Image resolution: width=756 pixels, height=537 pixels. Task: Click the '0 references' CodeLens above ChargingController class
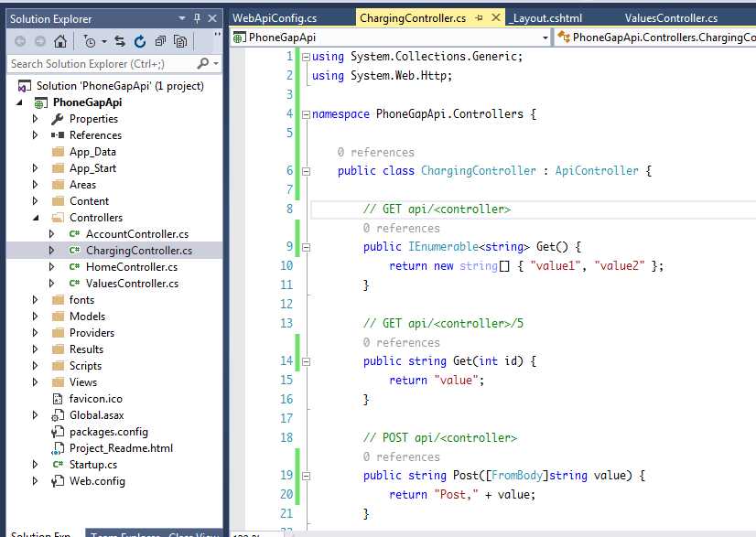click(375, 153)
